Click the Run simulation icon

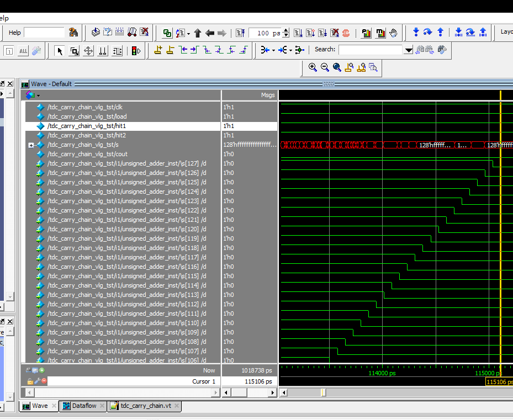coord(298,33)
